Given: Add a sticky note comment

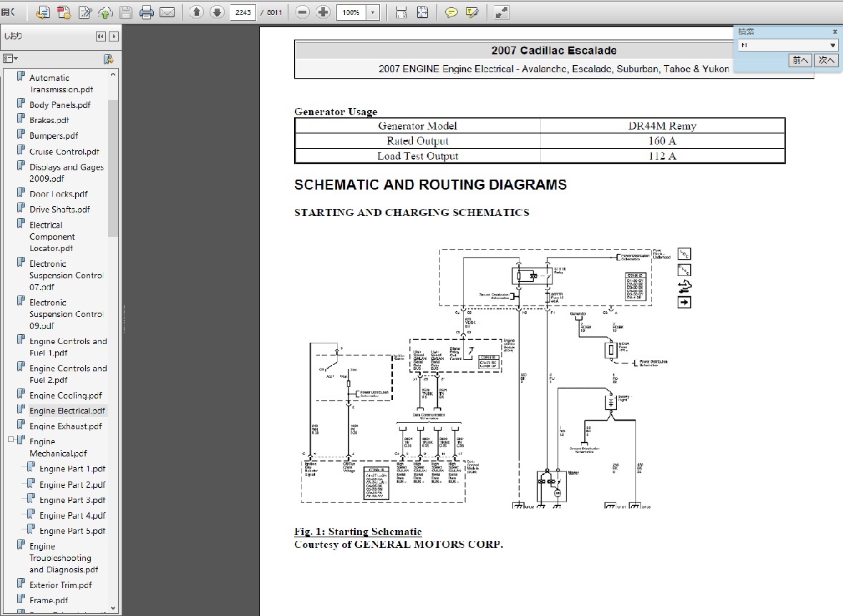Looking at the screenshot, I should click(452, 12).
